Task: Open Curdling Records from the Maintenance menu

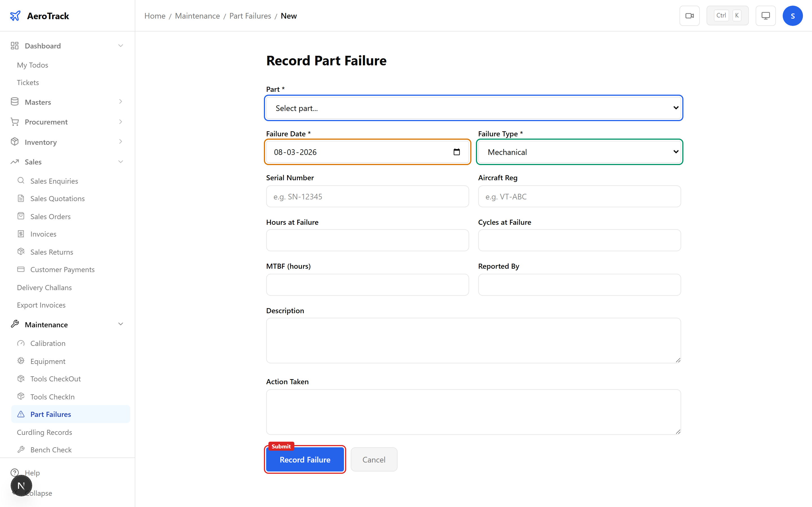Action: point(44,432)
